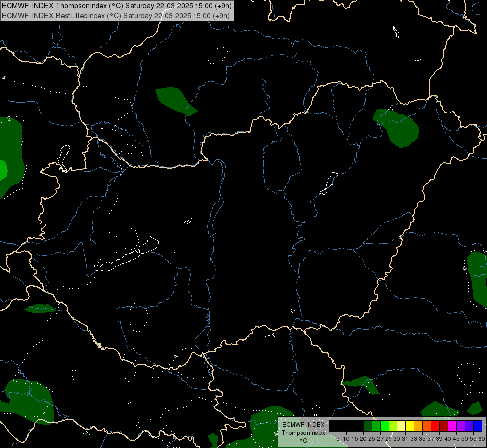Select the pale yellow 30–31 legend swatch
Viewport: 487px width, 448px height.
pyautogui.click(x=401, y=426)
